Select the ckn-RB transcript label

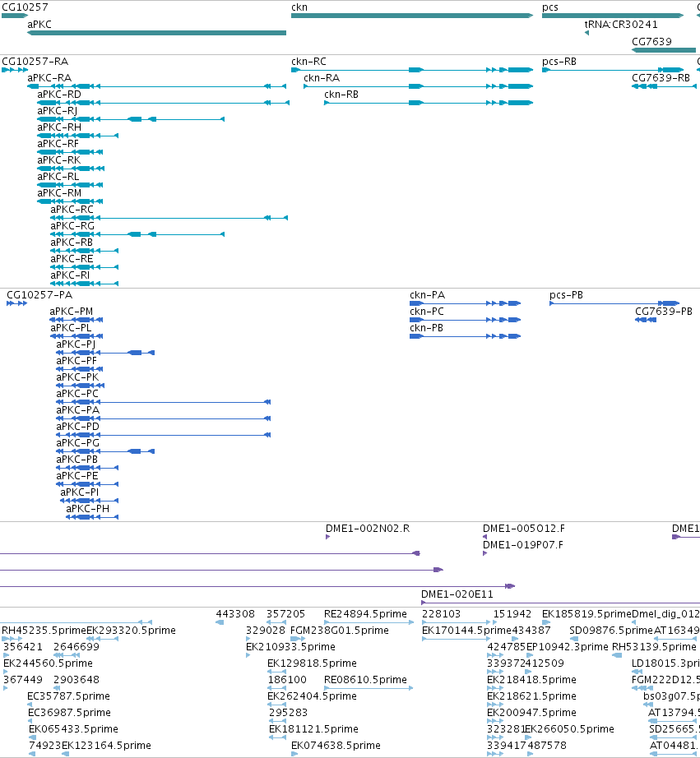coord(341,95)
